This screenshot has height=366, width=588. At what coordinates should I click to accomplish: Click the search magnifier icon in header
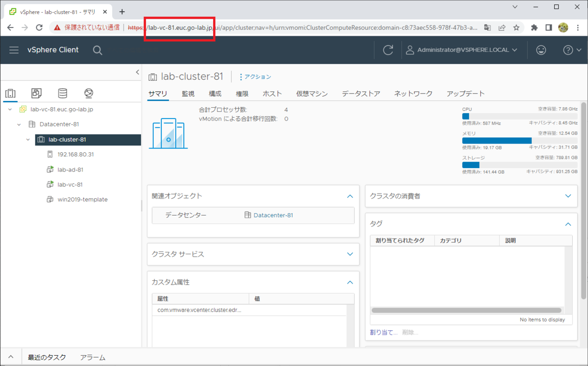[98, 50]
